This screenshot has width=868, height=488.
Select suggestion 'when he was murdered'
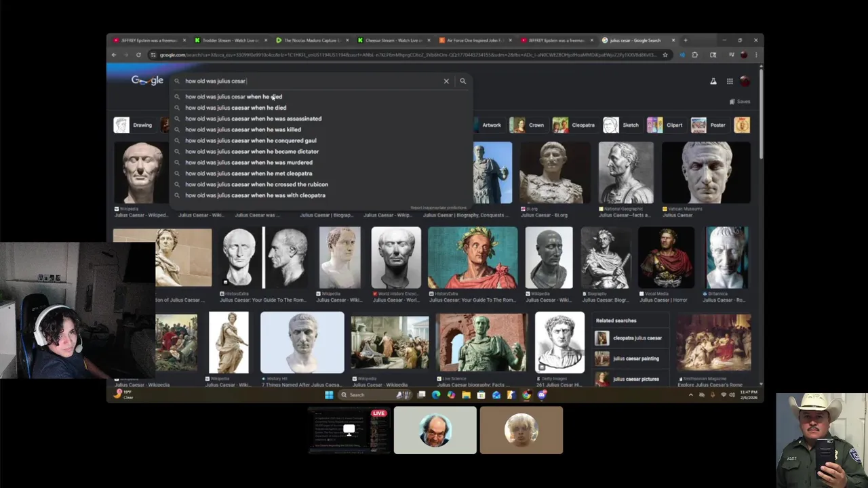coord(249,162)
